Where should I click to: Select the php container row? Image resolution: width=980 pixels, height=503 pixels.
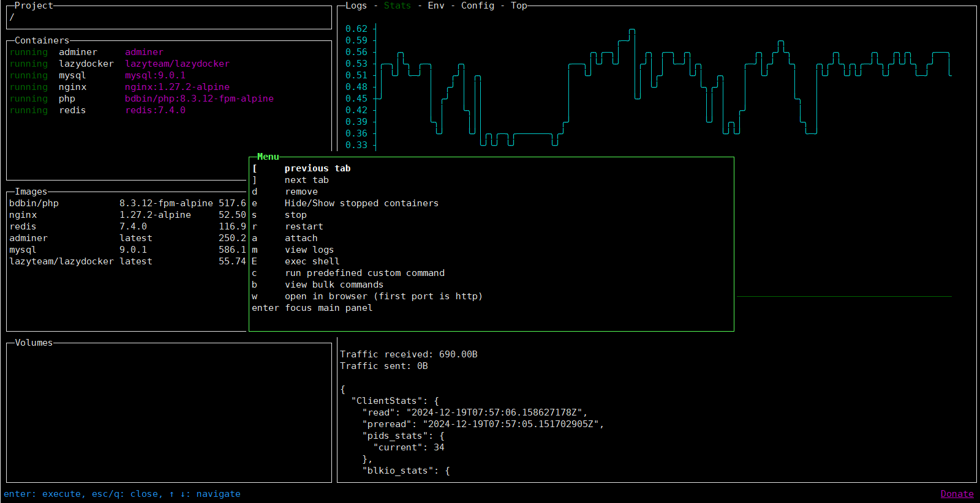[x=169, y=99]
